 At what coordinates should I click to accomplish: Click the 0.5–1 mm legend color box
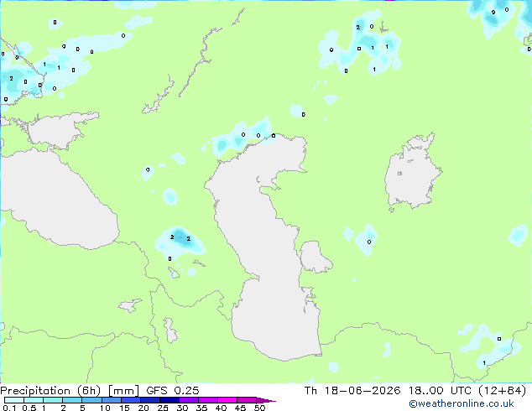[x=34, y=400]
